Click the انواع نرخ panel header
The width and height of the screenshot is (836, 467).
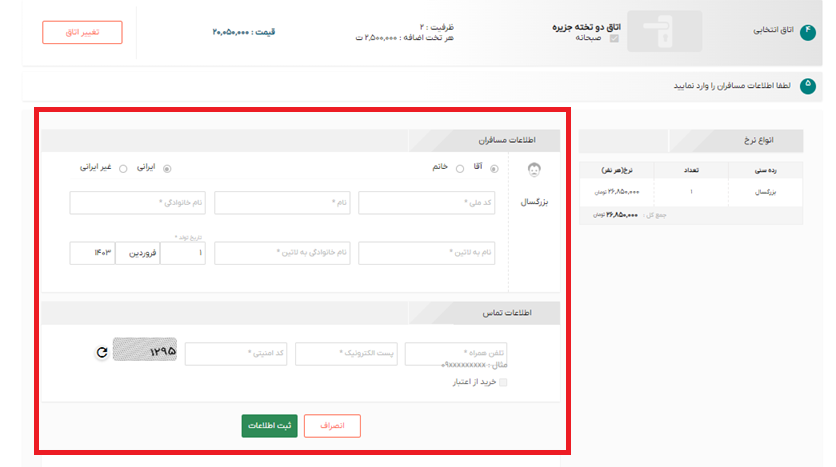tap(691, 141)
